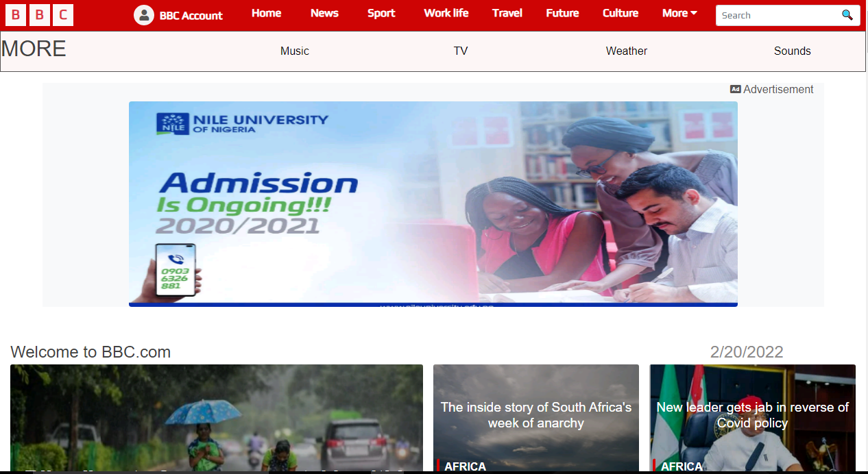Click AFRICA tag under South Africa story
868x474 pixels.
pos(465,466)
